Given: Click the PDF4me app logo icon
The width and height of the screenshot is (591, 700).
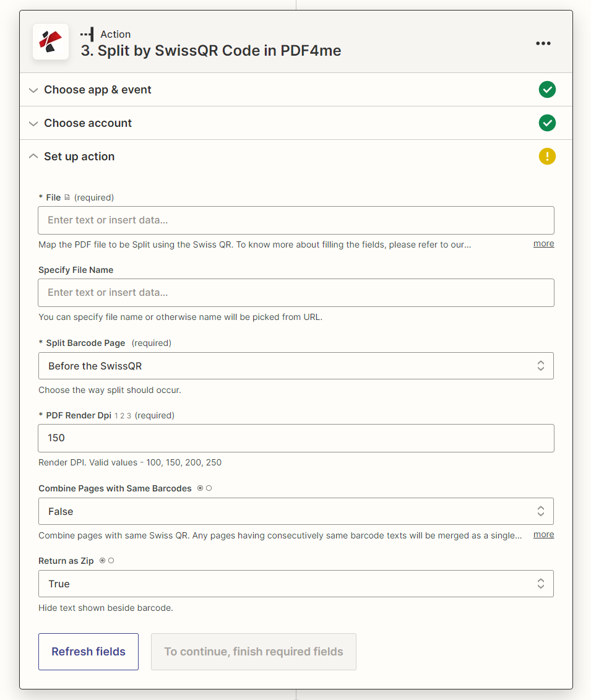Looking at the screenshot, I should (x=50, y=42).
